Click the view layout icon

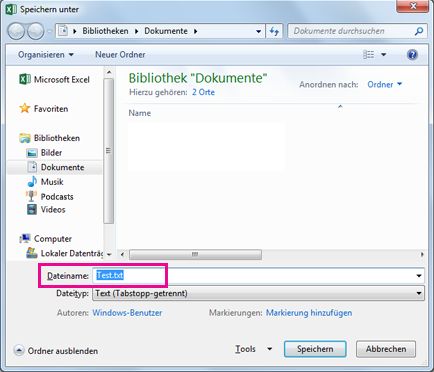pos(368,54)
